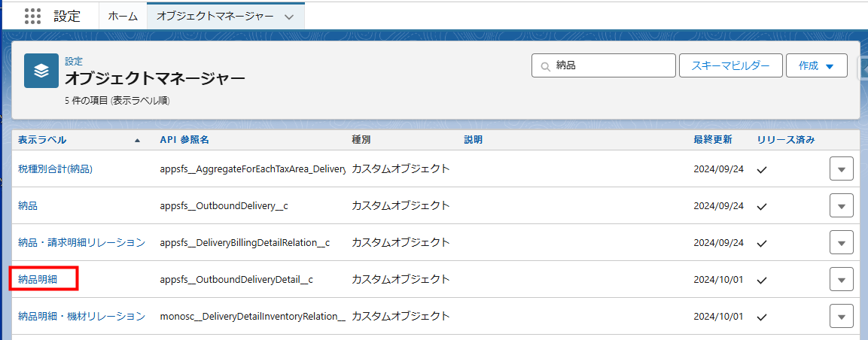Open actions dropdown for 納品明細・機材リレーション

coord(841,316)
